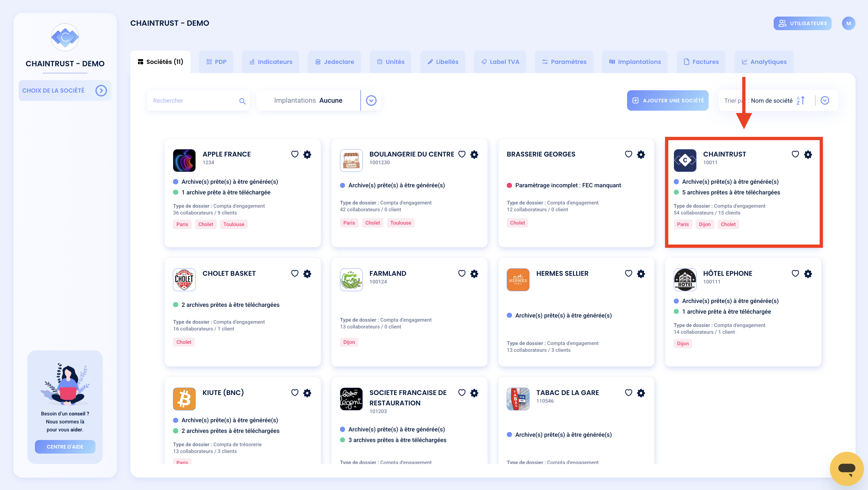Open the Indicateurs tab
868x490 pixels.
(271, 62)
